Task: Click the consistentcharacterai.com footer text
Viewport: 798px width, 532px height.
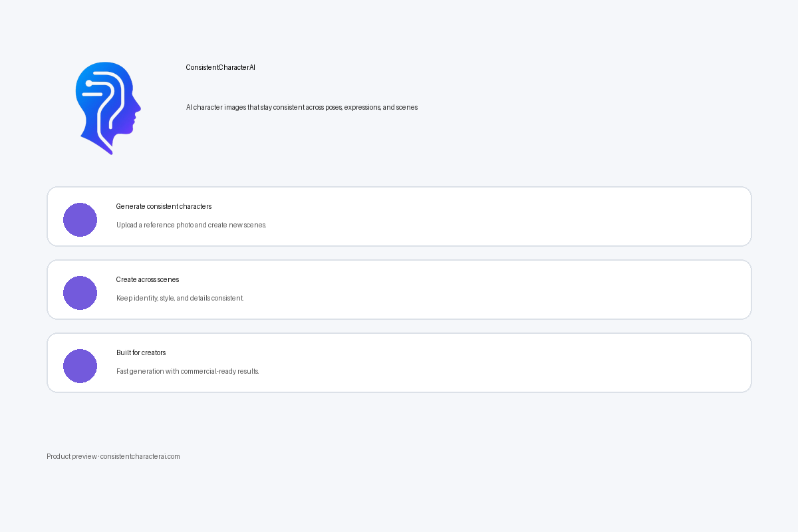Action: [140, 456]
